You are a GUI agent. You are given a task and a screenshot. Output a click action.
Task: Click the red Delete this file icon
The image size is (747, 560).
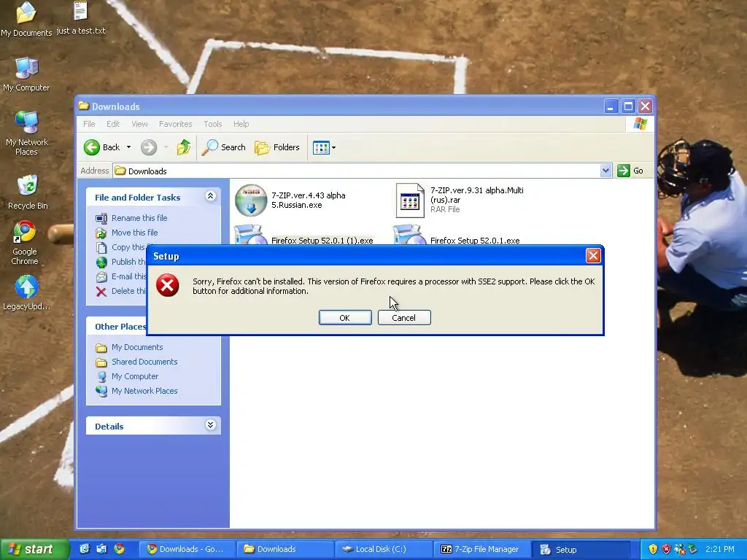101,292
